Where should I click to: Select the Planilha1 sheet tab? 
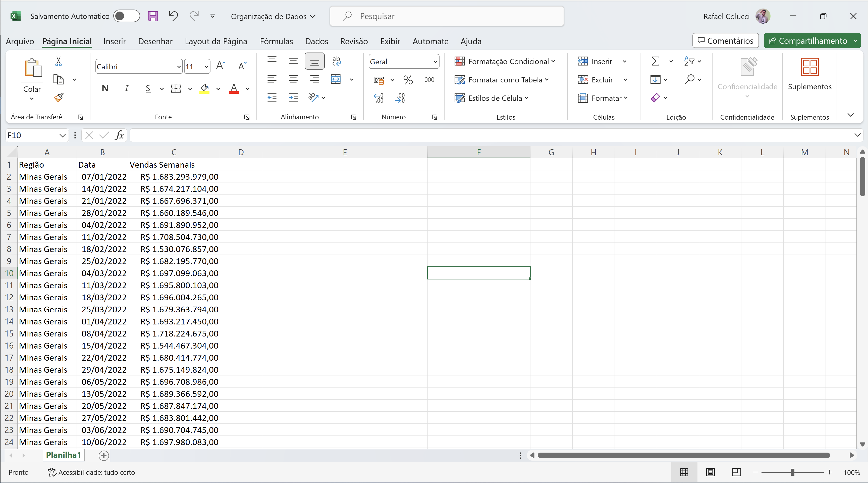63,455
